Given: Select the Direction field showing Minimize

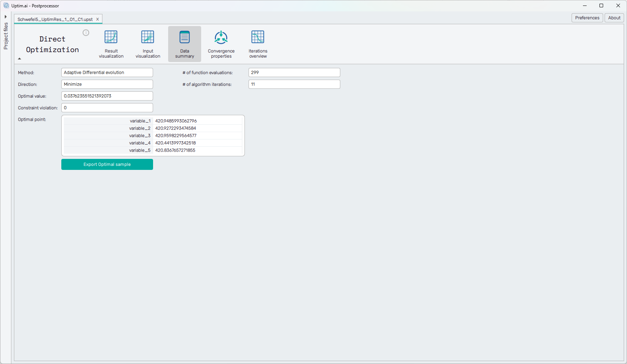Looking at the screenshot, I should point(107,84).
